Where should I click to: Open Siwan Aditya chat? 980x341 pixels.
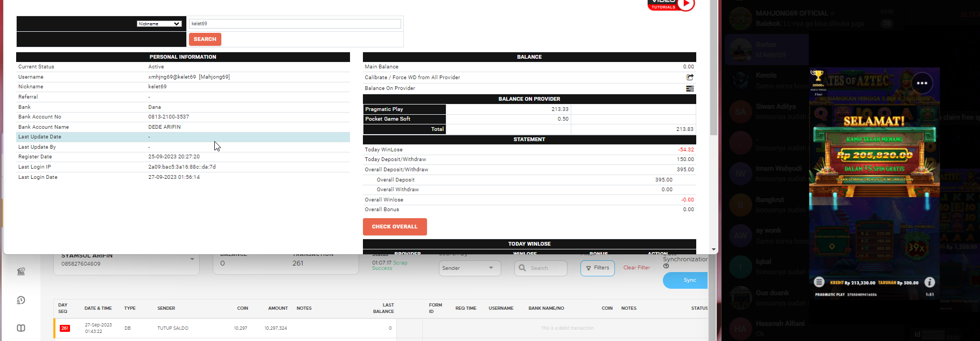pyautogui.click(x=767, y=112)
